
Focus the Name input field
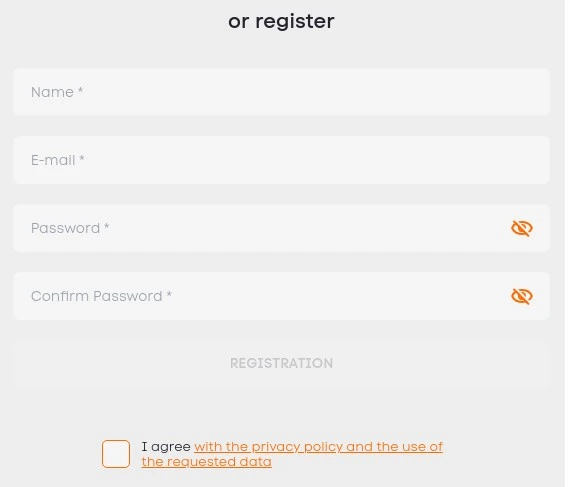281,92
